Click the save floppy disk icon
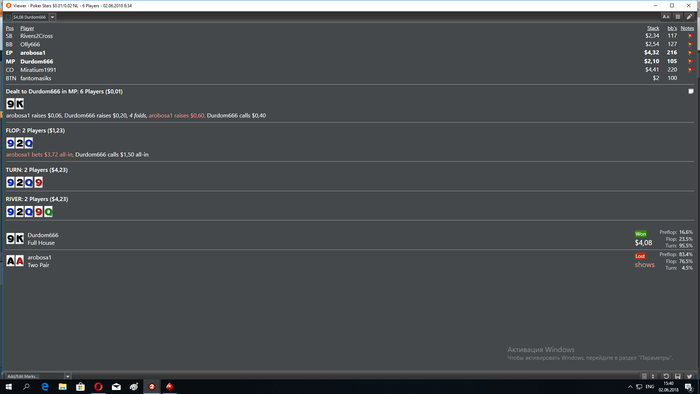This screenshot has width=700, height=394. [678, 376]
